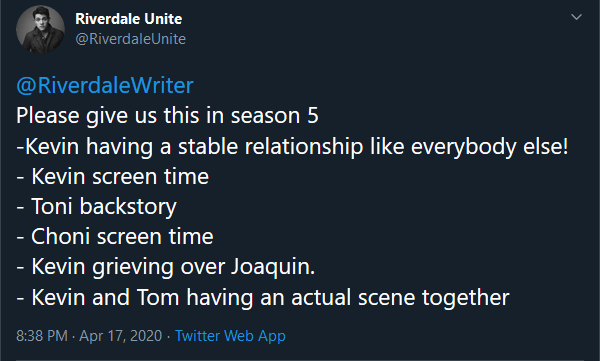Click the Riverdale Unite profile avatar
Viewport: 600px width, 361px height.
point(40,29)
